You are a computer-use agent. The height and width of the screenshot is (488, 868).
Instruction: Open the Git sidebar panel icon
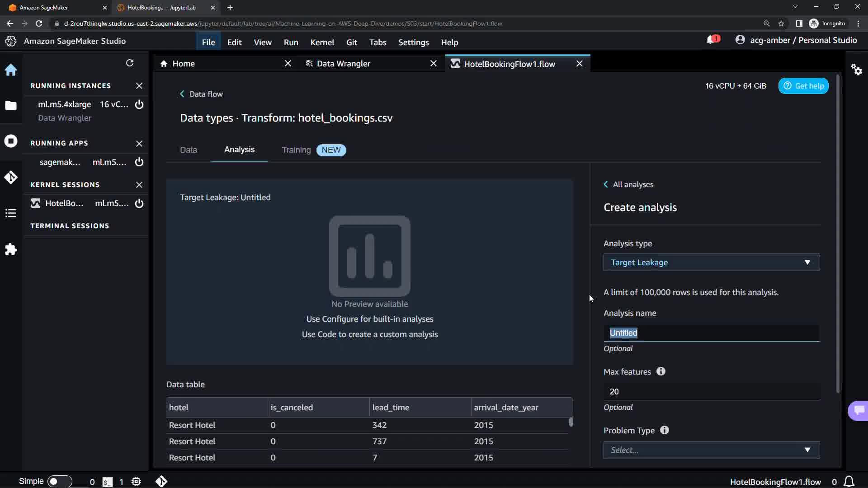[11, 177]
